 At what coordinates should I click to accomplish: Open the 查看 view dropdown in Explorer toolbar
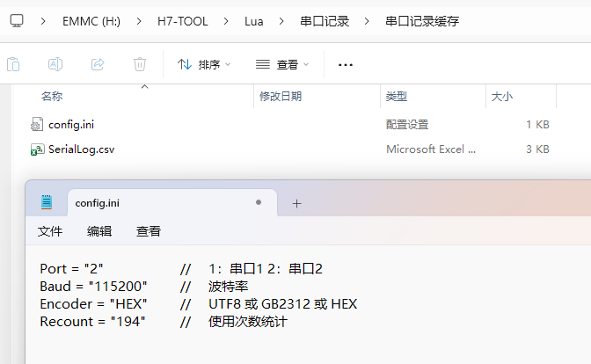click(x=282, y=65)
